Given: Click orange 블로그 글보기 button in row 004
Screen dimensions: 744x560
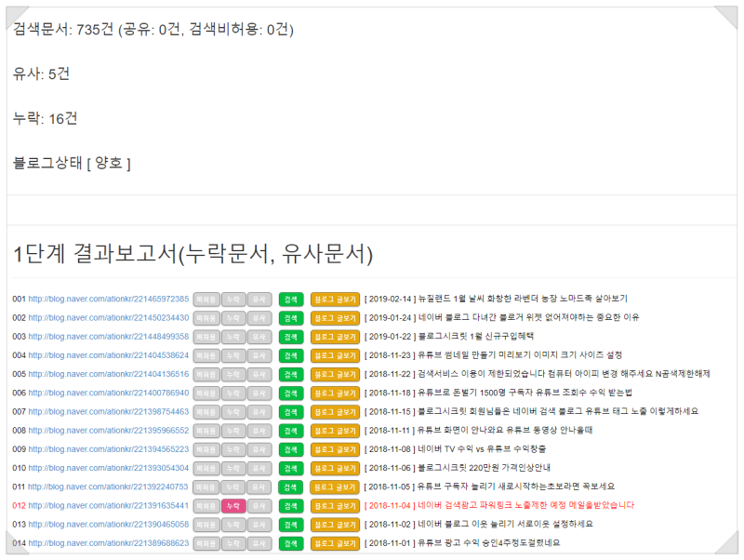Looking at the screenshot, I should pyautogui.click(x=335, y=355).
